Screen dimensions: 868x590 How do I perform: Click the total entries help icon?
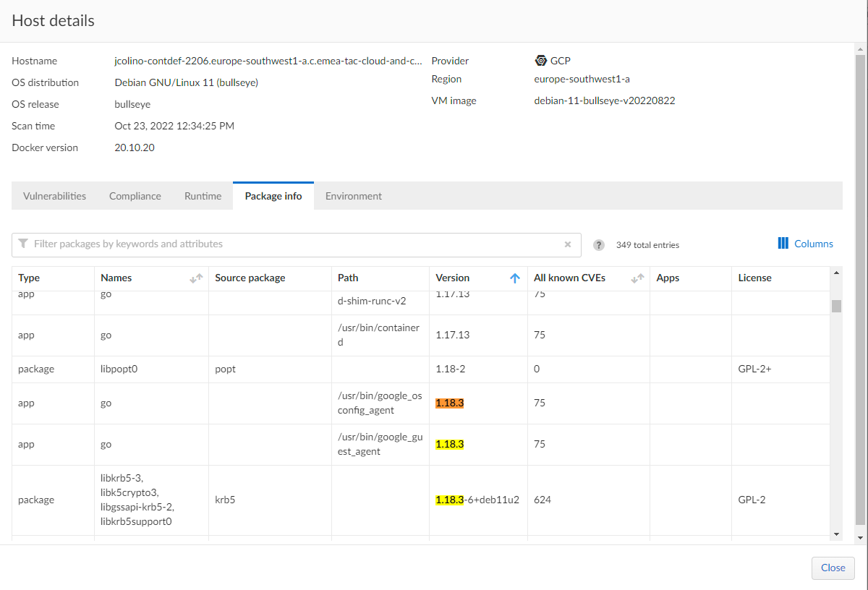[599, 245]
